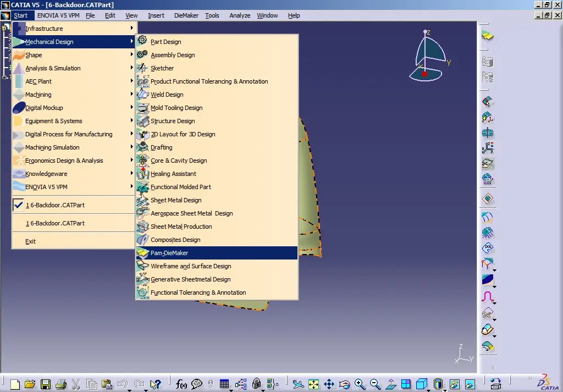Select Composites Design workbench
563x392 pixels.
click(x=217, y=240)
